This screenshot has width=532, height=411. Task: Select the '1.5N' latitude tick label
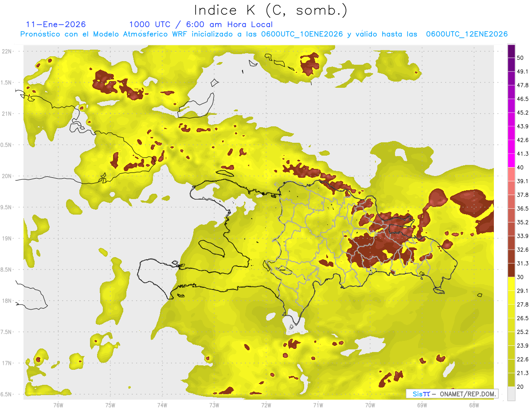tap(6, 82)
